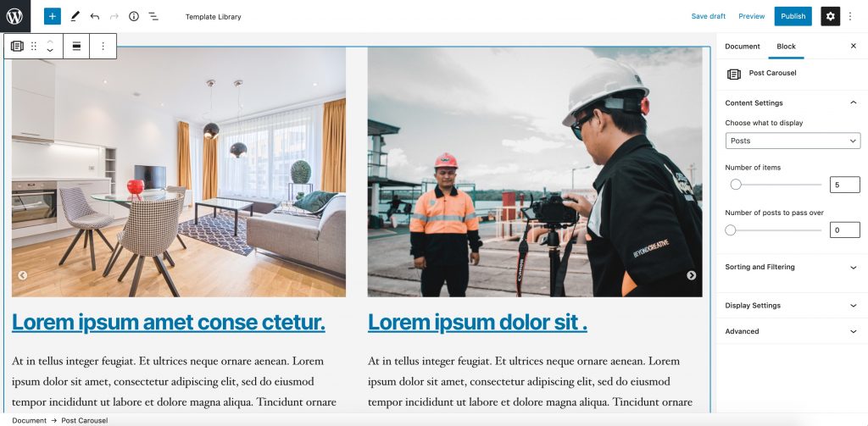Open the block list view icon
868x426 pixels.
(x=153, y=17)
